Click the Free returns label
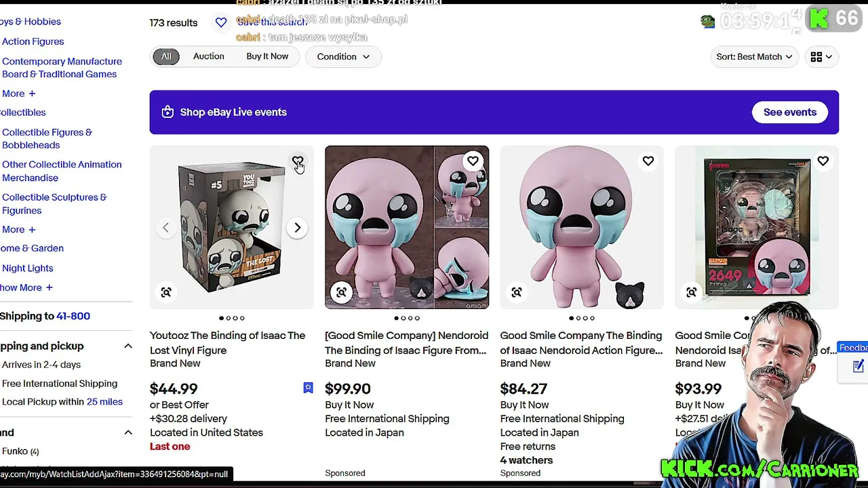This screenshot has width=868, height=488. point(528,447)
